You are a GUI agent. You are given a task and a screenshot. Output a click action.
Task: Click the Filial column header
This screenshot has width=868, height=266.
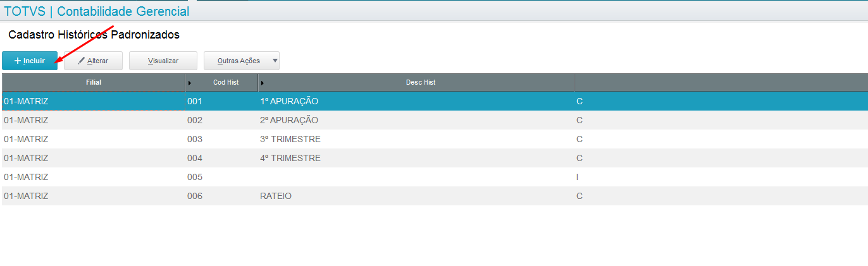94,83
